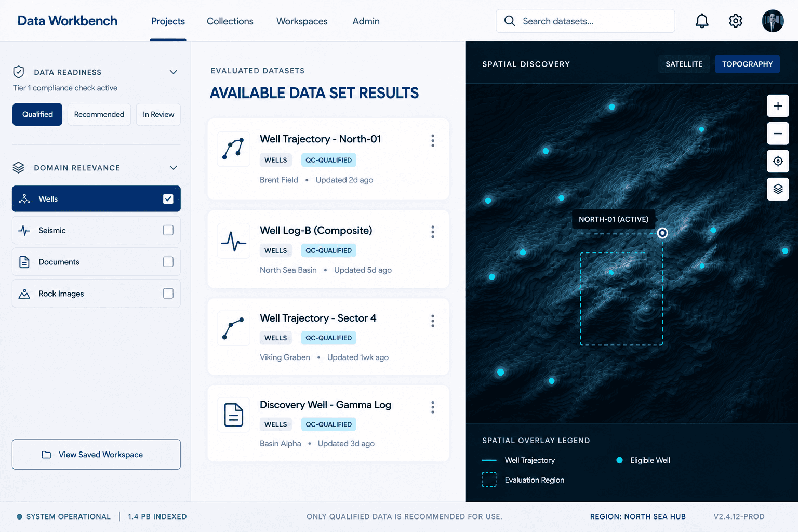798x532 pixels.
Task: Enable the Seismic checkbox
Action: [168, 230]
